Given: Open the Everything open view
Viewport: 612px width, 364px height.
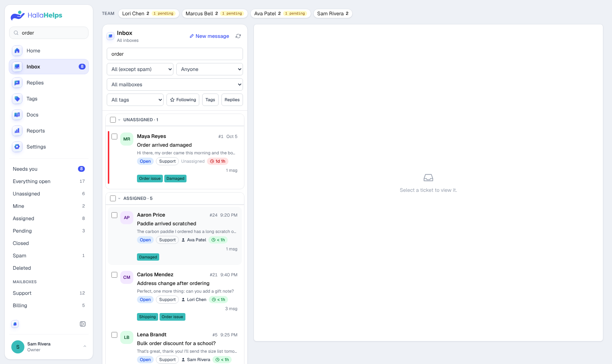Looking at the screenshot, I should [49, 181].
